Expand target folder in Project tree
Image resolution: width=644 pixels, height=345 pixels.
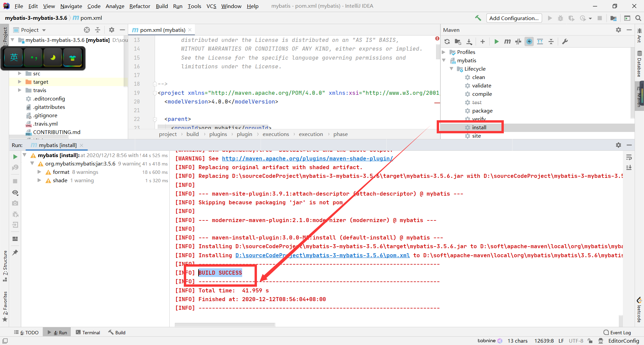tap(19, 82)
